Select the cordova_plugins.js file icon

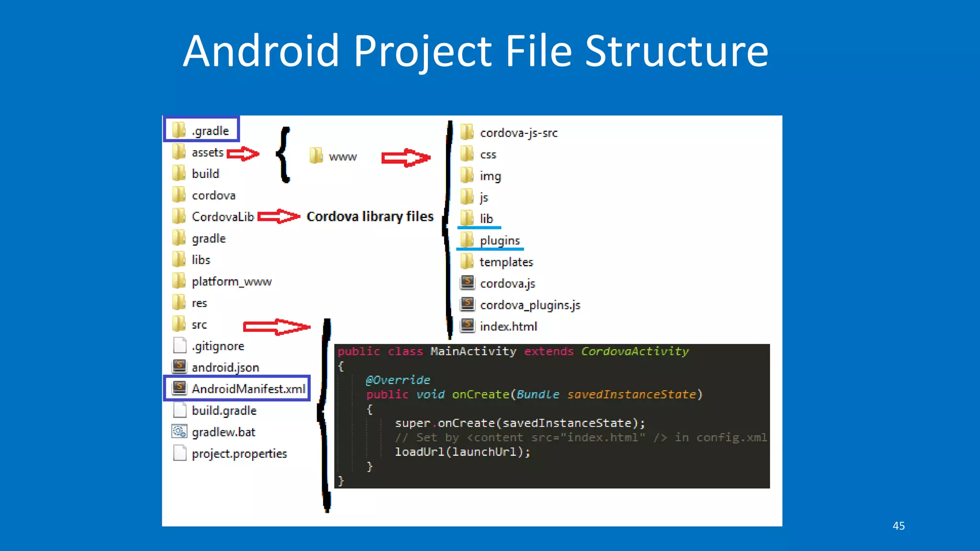468,304
